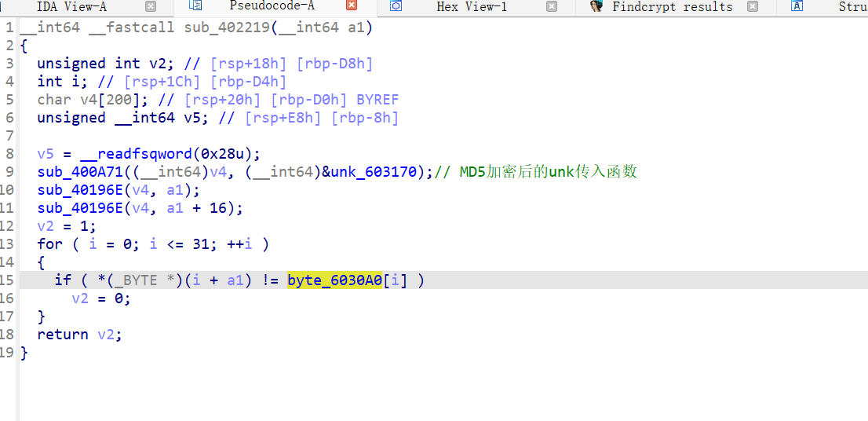
Task: Select function name sub_402219
Action: tap(228, 27)
